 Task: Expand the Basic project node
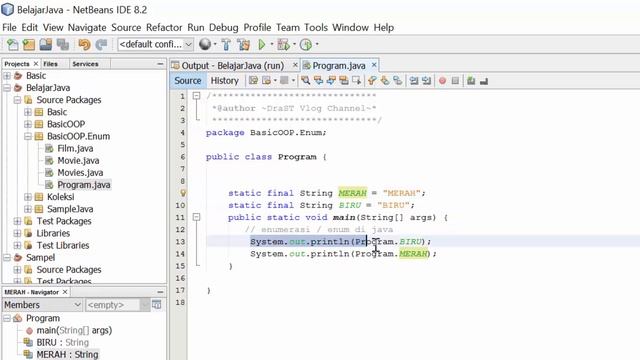tap(7, 76)
